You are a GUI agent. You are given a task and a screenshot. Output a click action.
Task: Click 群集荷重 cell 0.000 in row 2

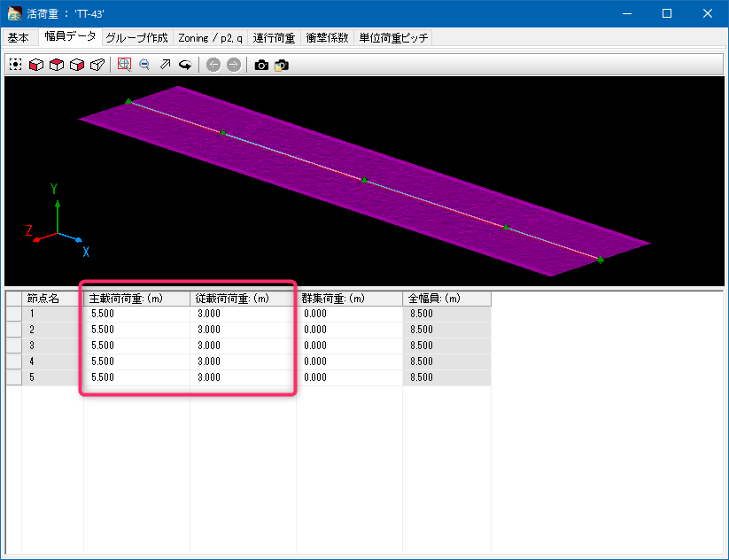tap(350, 330)
